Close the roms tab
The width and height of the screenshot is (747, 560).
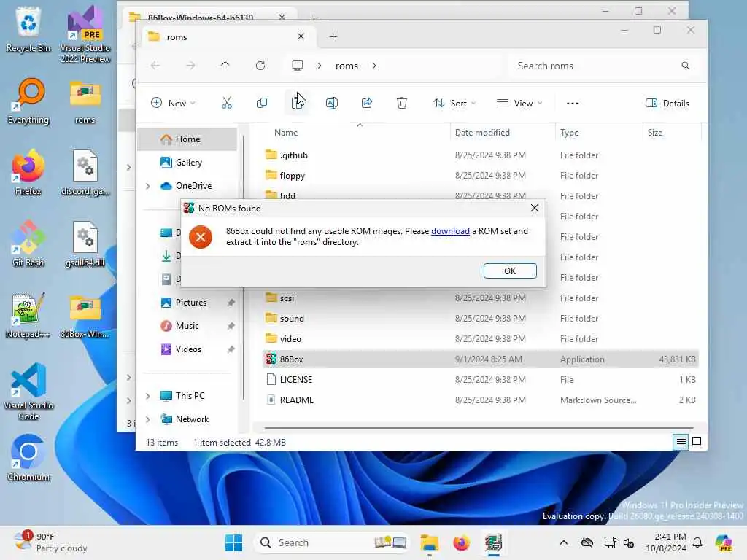coord(301,36)
